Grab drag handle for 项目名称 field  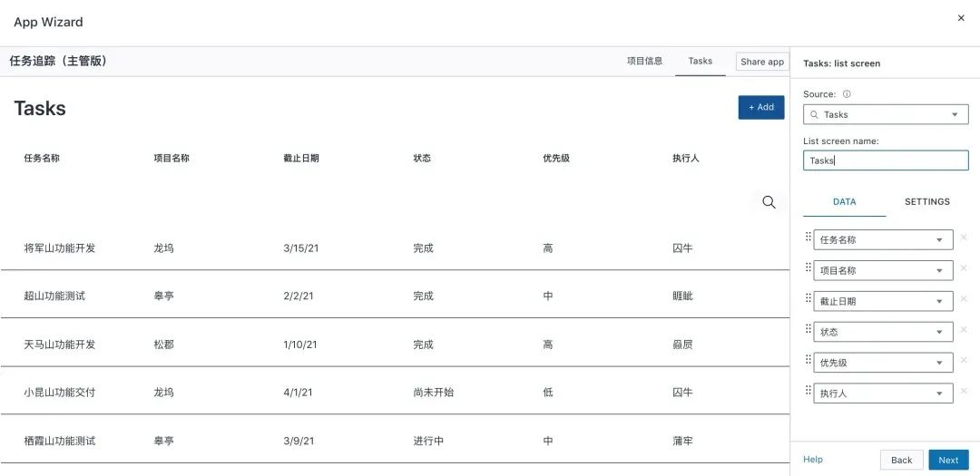pyautogui.click(x=808, y=268)
